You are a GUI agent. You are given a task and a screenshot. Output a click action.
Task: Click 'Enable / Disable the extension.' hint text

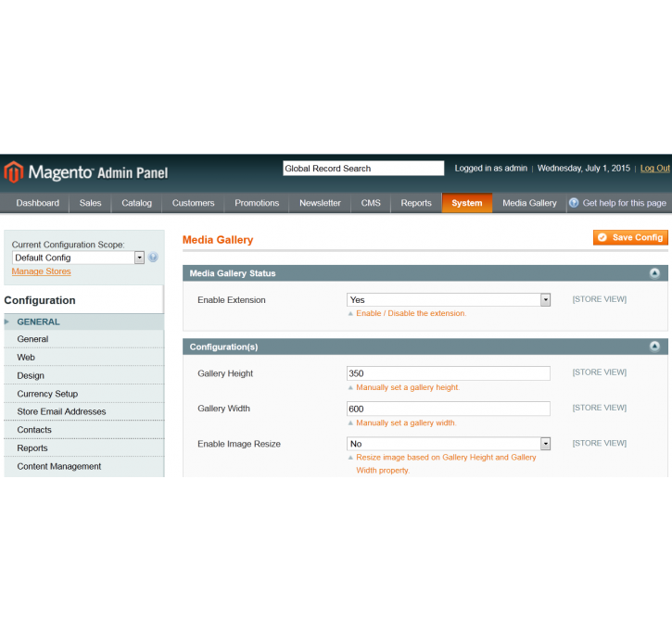click(x=411, y=313)
